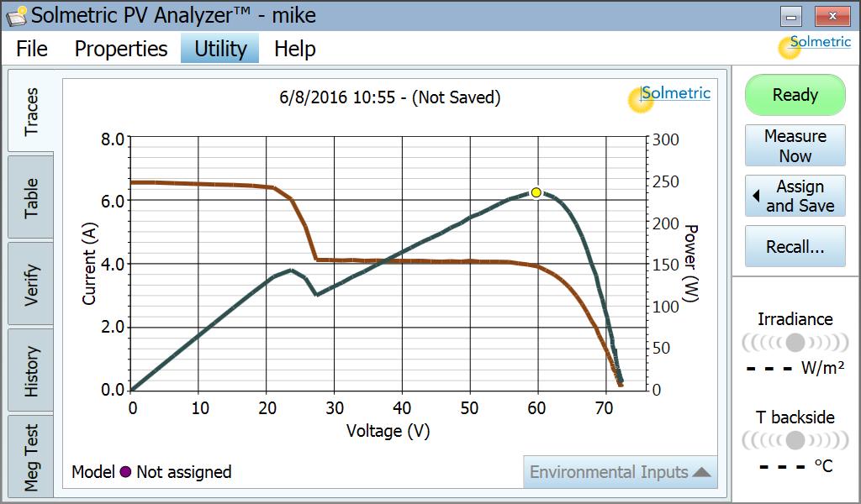Click the triangle arrow on Assign and Save

point(756,195)
